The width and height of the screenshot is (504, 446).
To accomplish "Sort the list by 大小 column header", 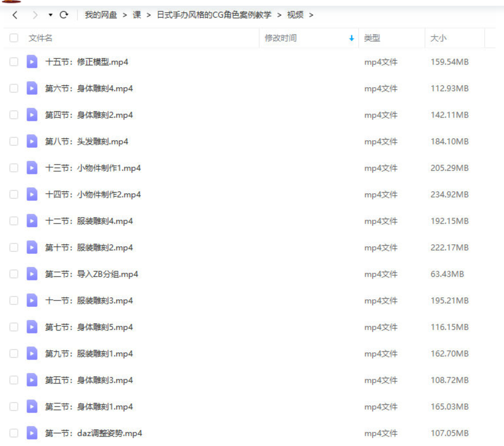I will (x=438, y=38).
